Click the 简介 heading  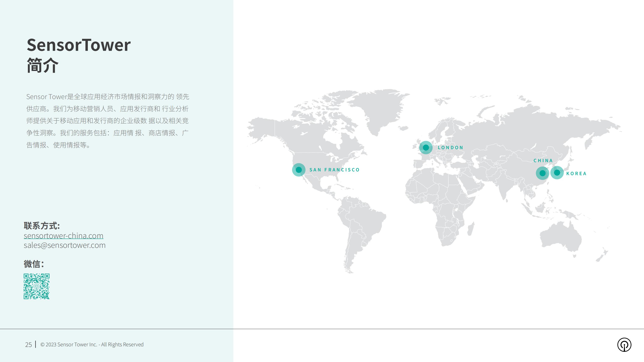(x=43, y=65)
